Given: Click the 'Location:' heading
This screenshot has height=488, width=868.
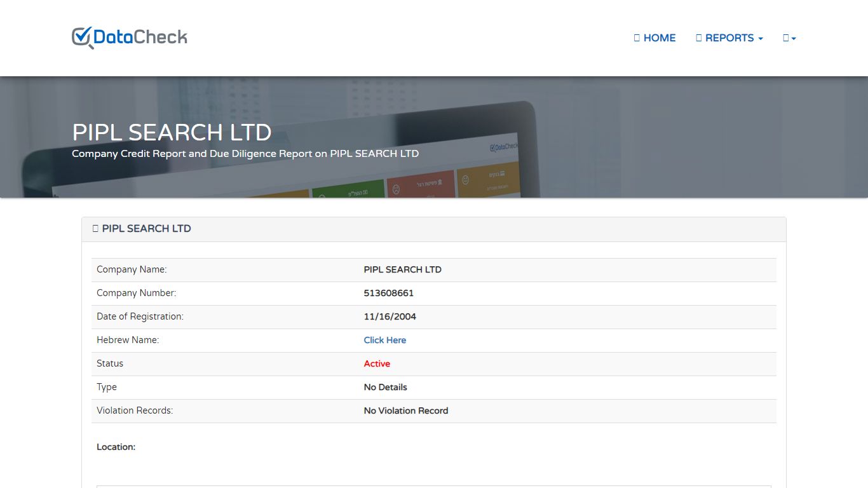Looking at the screenshot, I should pyautogui.click(x=116, y=447).
